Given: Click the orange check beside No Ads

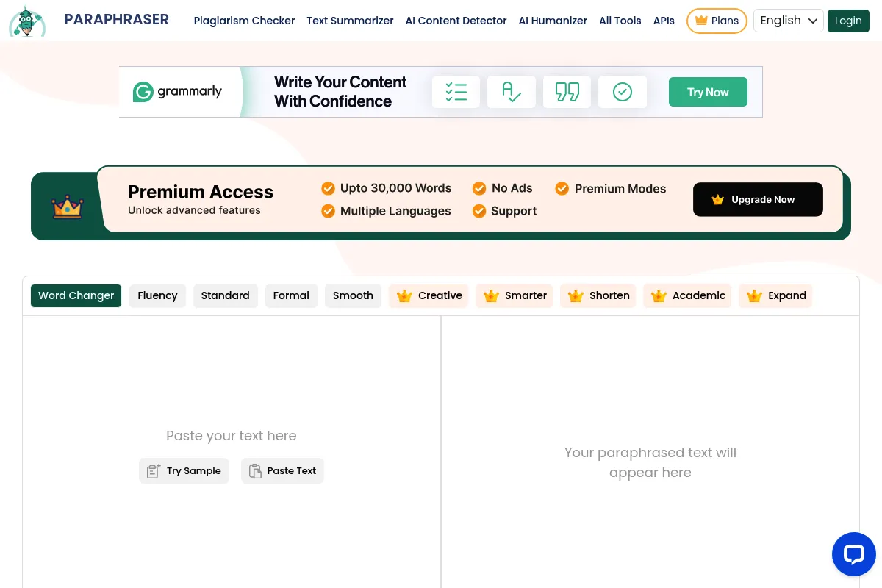Looking at the screenshot, I should coord(479,188).
